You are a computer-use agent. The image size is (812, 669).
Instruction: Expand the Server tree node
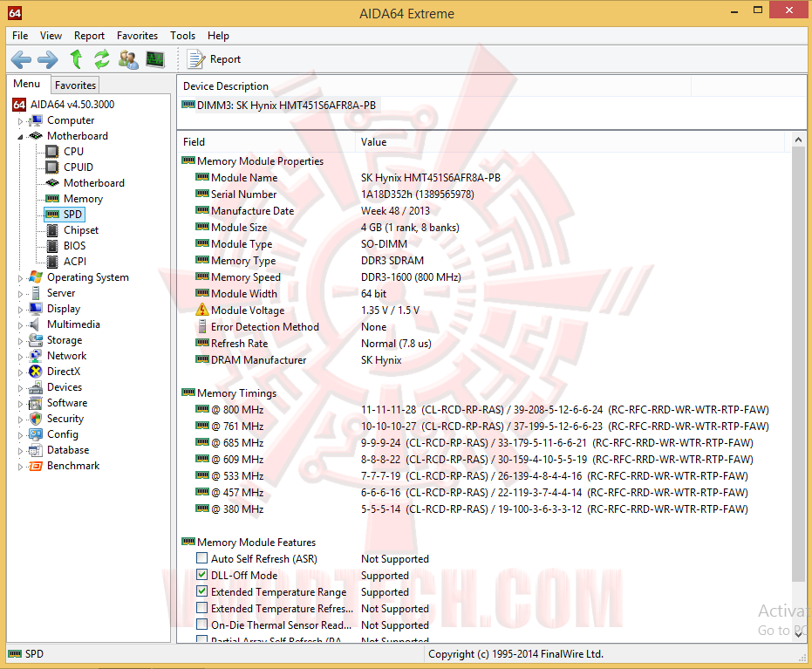21,294
